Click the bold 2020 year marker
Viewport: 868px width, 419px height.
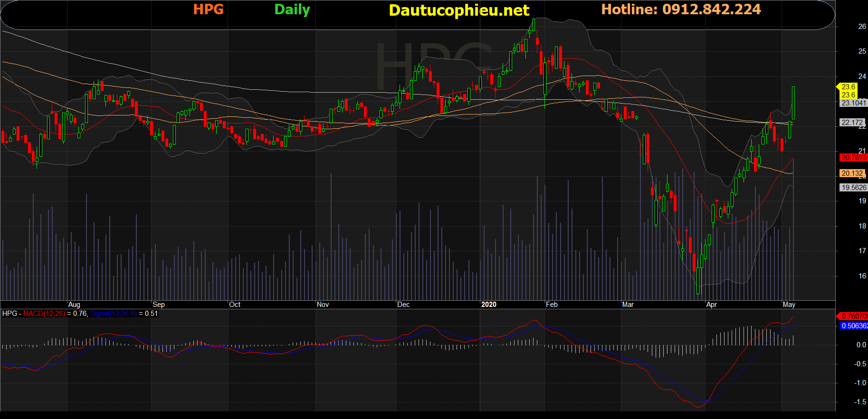pos(488,305)
